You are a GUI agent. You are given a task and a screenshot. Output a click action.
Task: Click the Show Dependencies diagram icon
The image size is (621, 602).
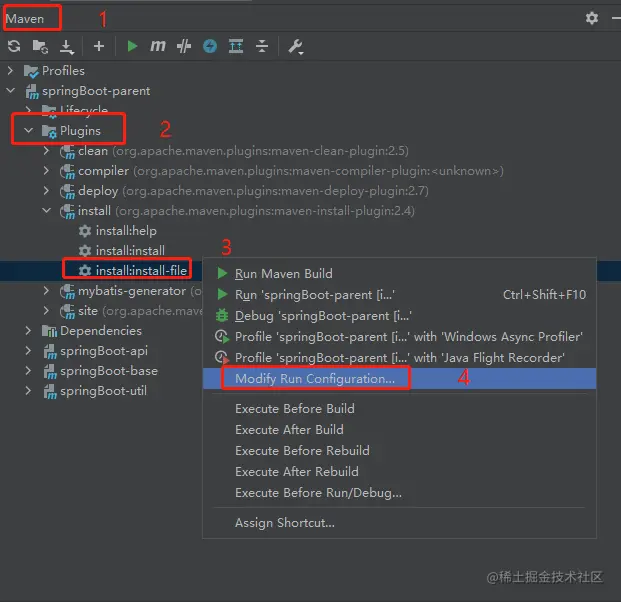pos(236,46)
